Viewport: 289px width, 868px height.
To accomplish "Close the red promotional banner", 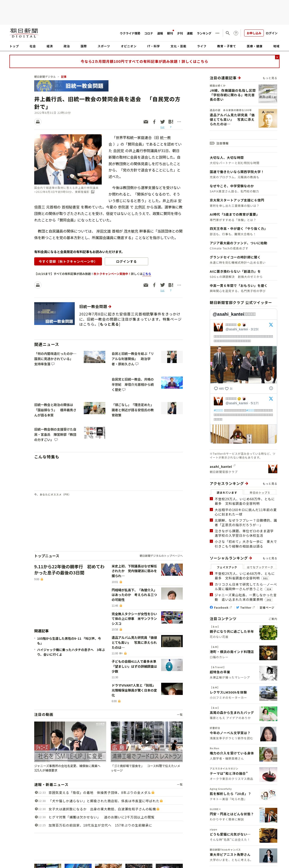I will click(x=277, y=57).
